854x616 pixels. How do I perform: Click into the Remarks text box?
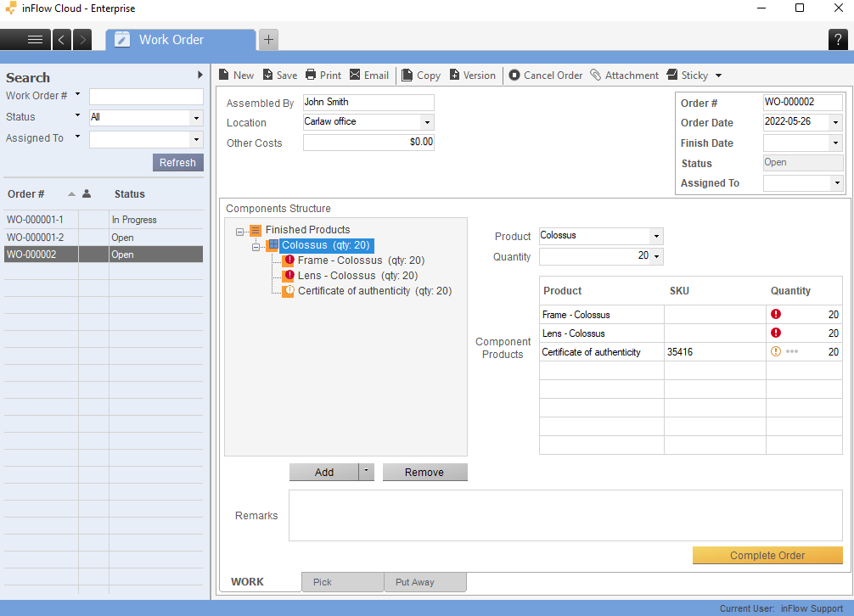click(x=565, y=515)
